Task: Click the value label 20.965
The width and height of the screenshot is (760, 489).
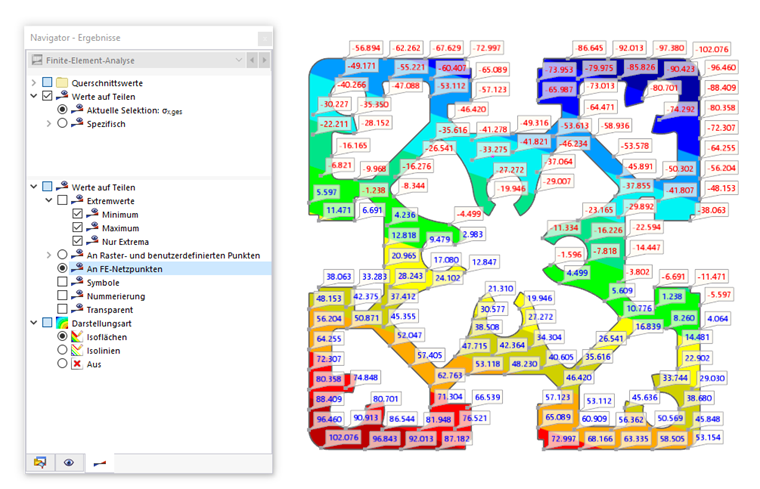Action: 404,255
